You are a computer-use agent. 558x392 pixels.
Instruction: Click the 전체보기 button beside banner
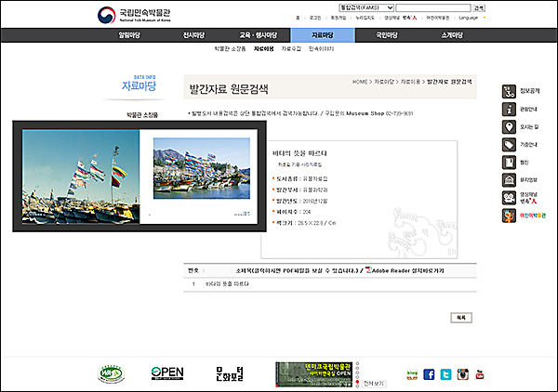click(374, 384)
